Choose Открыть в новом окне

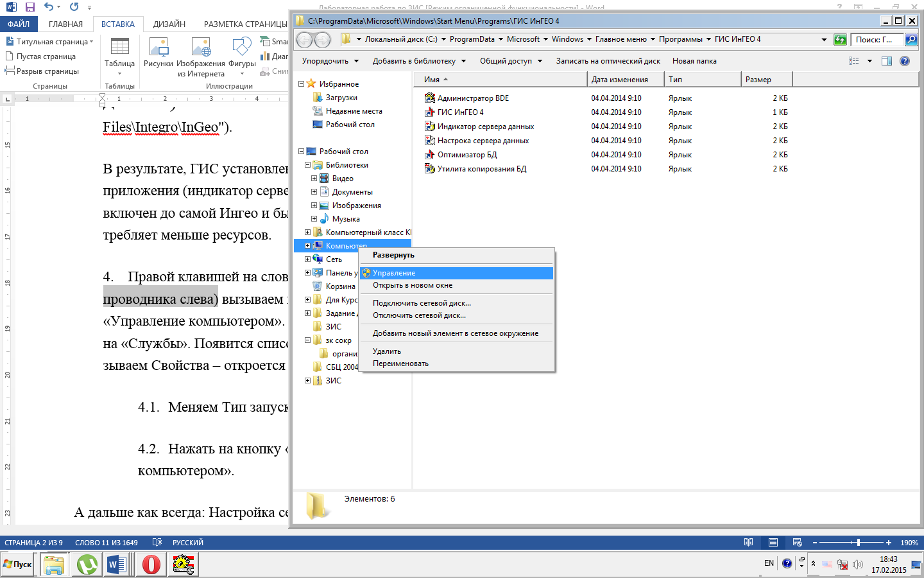[x=456, y=285]
